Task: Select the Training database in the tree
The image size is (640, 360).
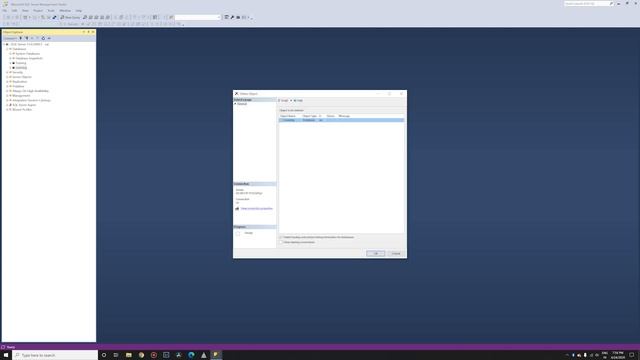Action: (21, 63)
